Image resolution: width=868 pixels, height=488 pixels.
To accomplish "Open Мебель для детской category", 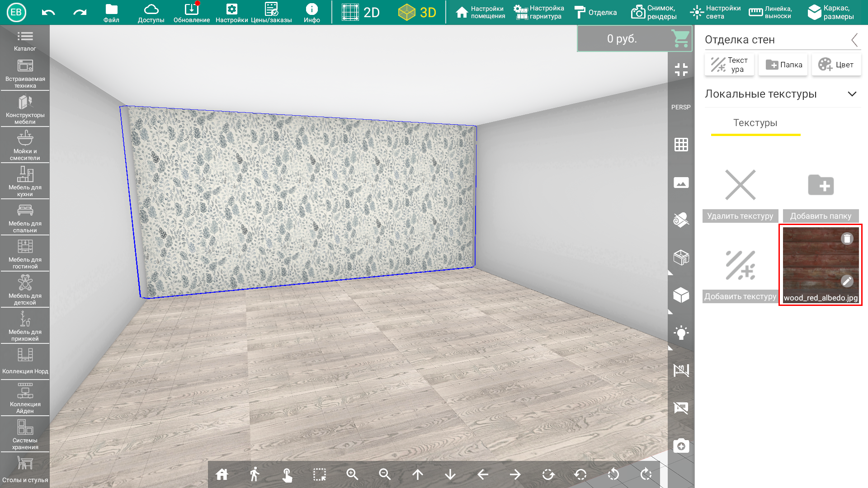I will click(25, 290).
